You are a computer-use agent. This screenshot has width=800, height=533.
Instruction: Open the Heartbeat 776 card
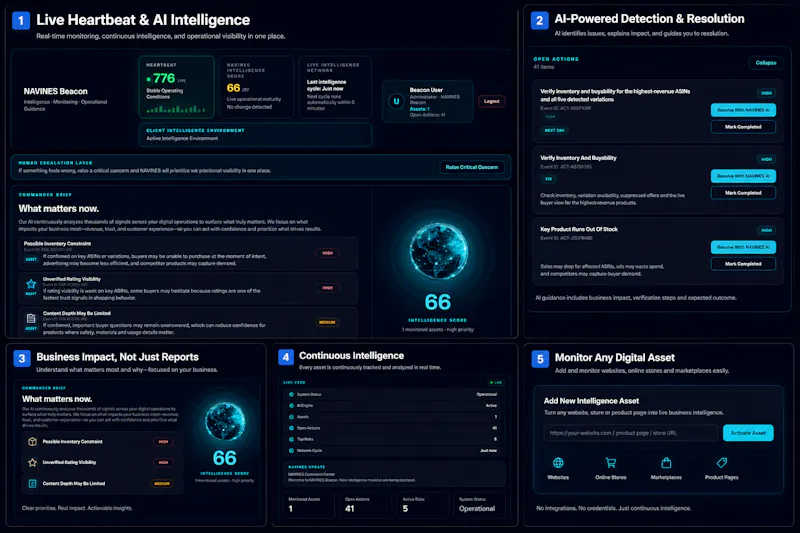177,87
